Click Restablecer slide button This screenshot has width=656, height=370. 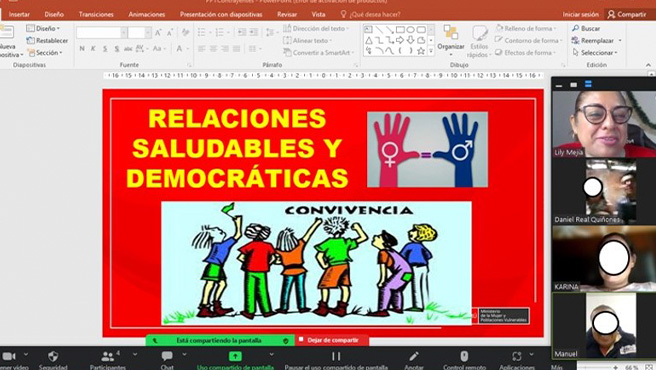[47, 41]
